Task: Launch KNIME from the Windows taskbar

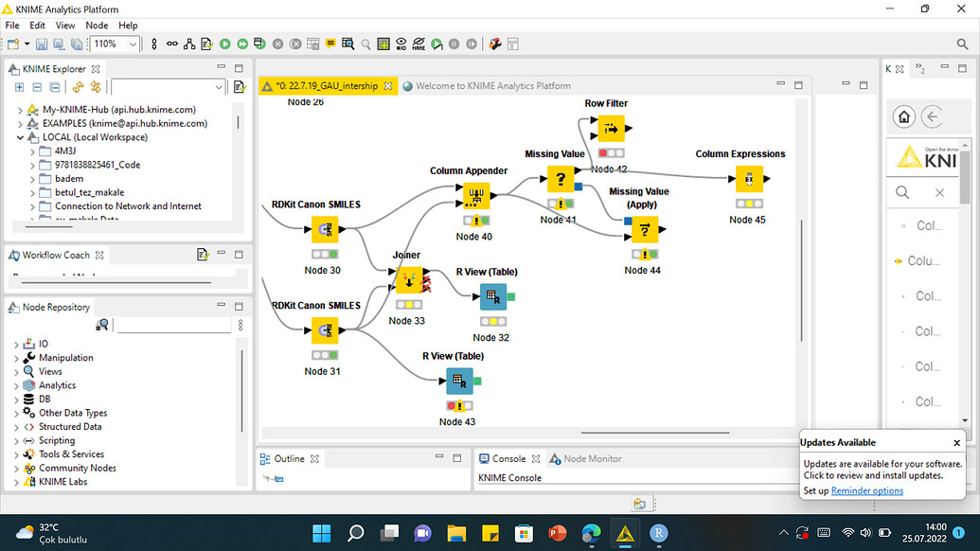Action: 625,533
